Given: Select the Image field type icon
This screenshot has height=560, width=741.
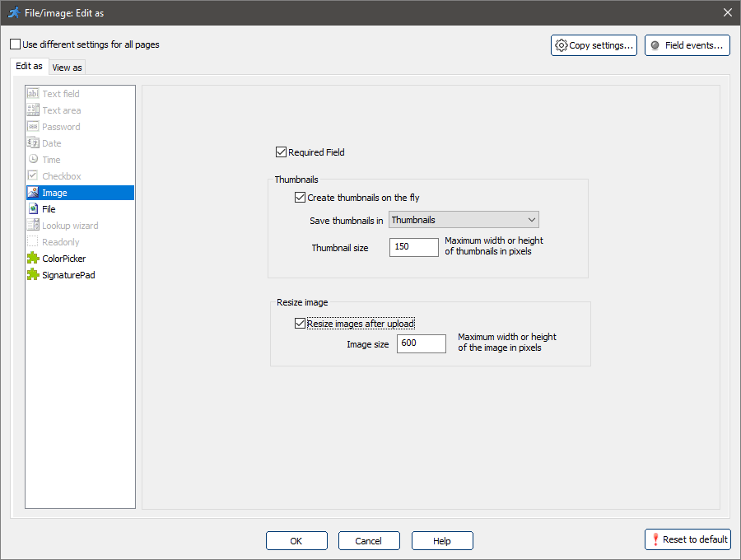Looking at the screenshot, I should [x=33, y=193].
